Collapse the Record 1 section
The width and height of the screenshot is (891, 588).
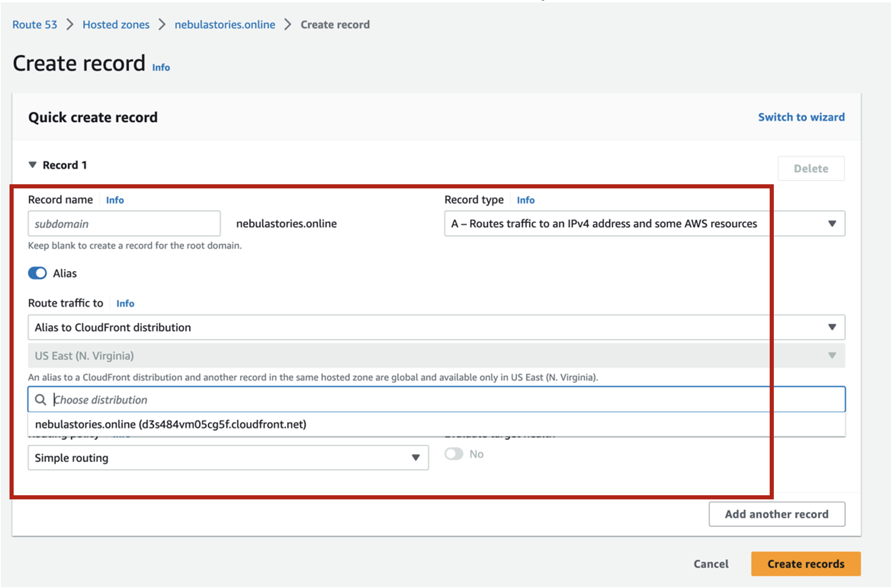coord(33,165)
